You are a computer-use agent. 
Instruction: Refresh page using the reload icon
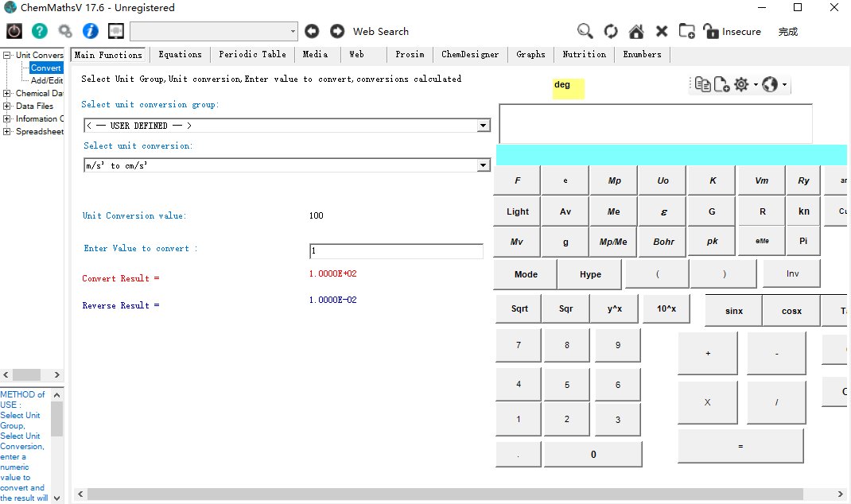pos(611,31)
